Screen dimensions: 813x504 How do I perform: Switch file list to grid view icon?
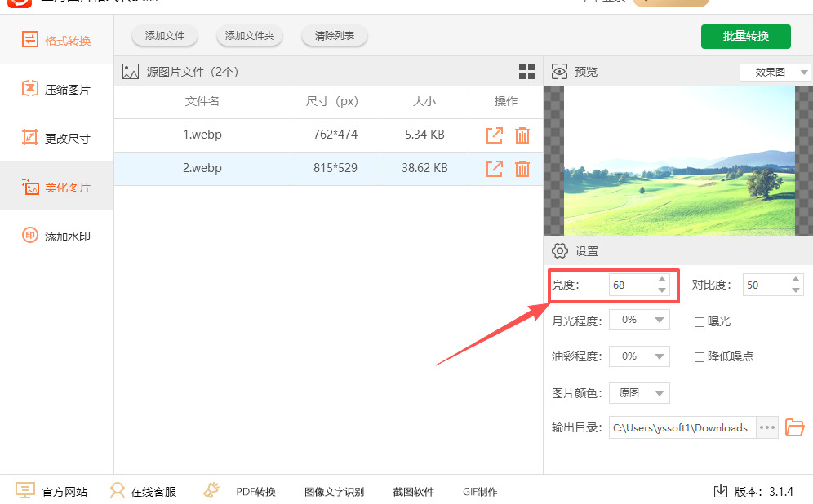pyautogui.click(x=526, y=72)
